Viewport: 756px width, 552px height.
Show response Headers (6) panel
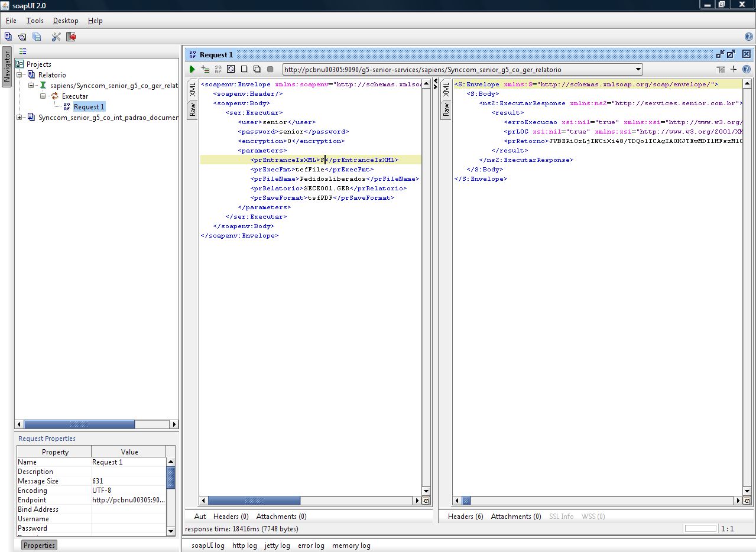tap(465, 517)
